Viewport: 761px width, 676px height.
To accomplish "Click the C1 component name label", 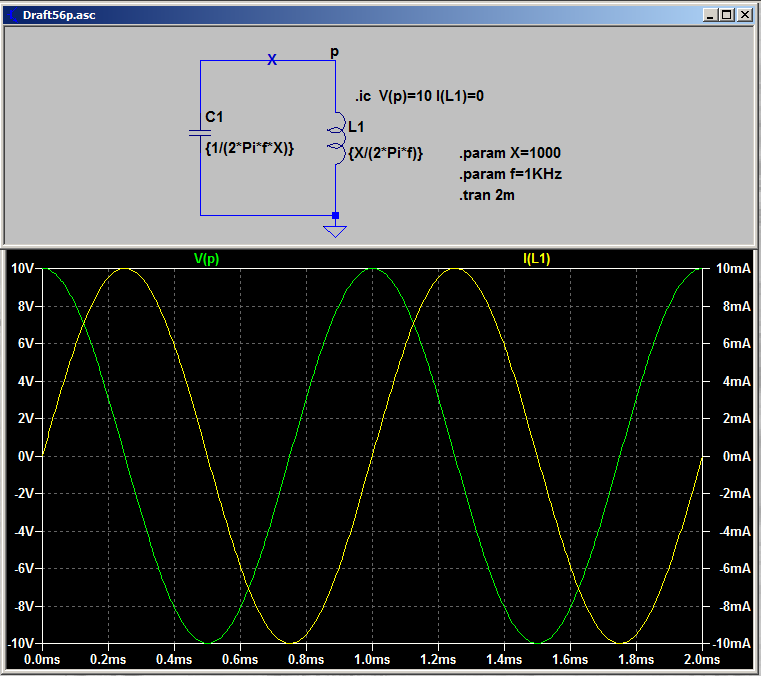I will point(214,117).
